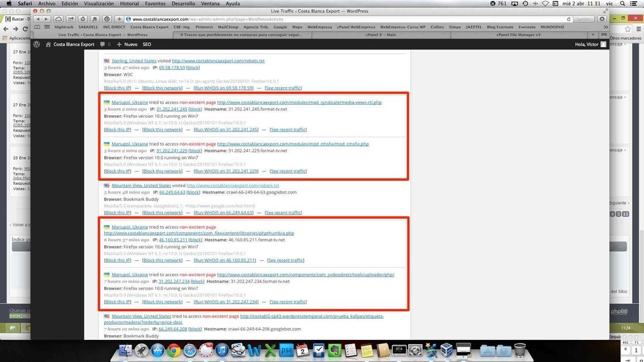Click the iCloud tabs toolbar icon
The image size is (644, 362).
click(x=59, y=19)
